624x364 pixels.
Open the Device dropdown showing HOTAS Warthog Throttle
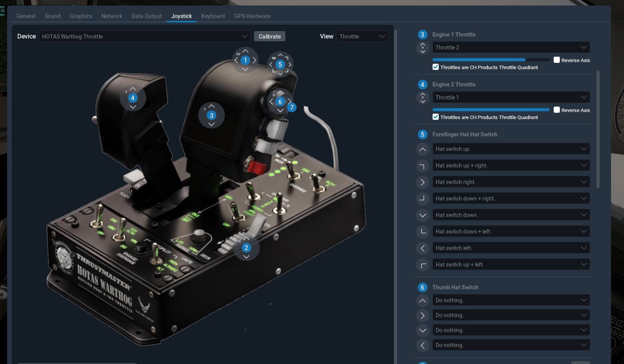pos(145,36)
